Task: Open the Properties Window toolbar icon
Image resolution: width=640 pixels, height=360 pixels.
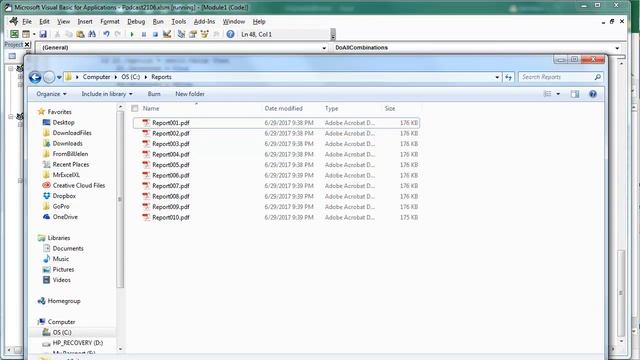Action: (x=193, y=34)
